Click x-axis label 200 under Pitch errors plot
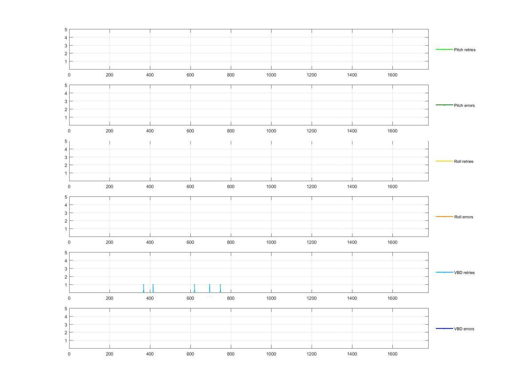This screenshot has height=392, width=532. click(x=110, y=131)
